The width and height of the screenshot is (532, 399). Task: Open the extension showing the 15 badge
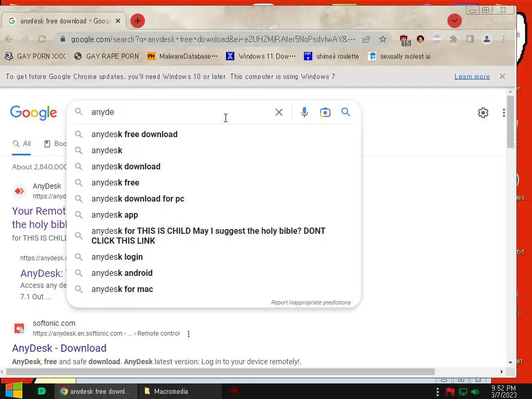404,40
